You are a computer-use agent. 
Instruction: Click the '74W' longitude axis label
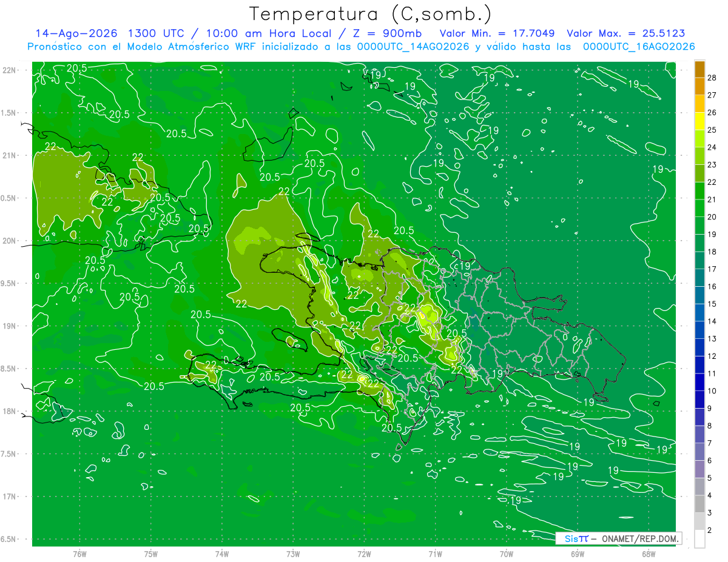tap(221, 554)
